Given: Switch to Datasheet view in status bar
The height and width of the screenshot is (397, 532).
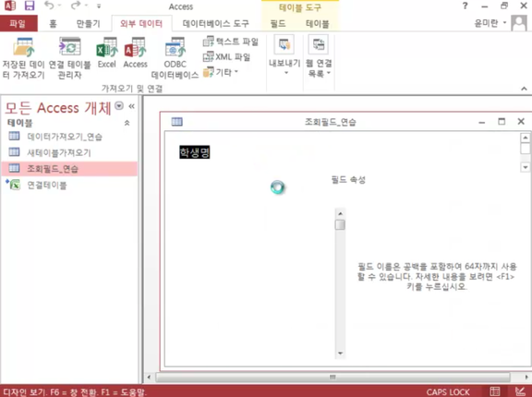Looking at the screenshot, I should point(495,391).
